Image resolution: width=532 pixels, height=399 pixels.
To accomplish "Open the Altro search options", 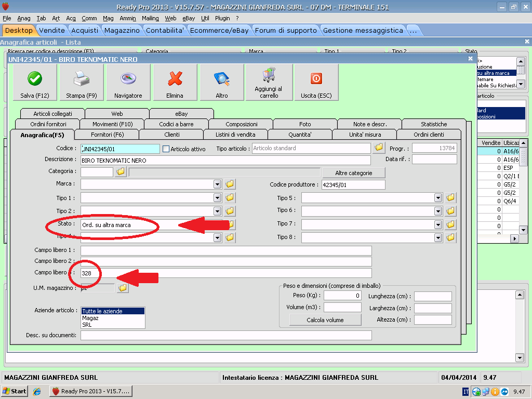I will 222,83.
